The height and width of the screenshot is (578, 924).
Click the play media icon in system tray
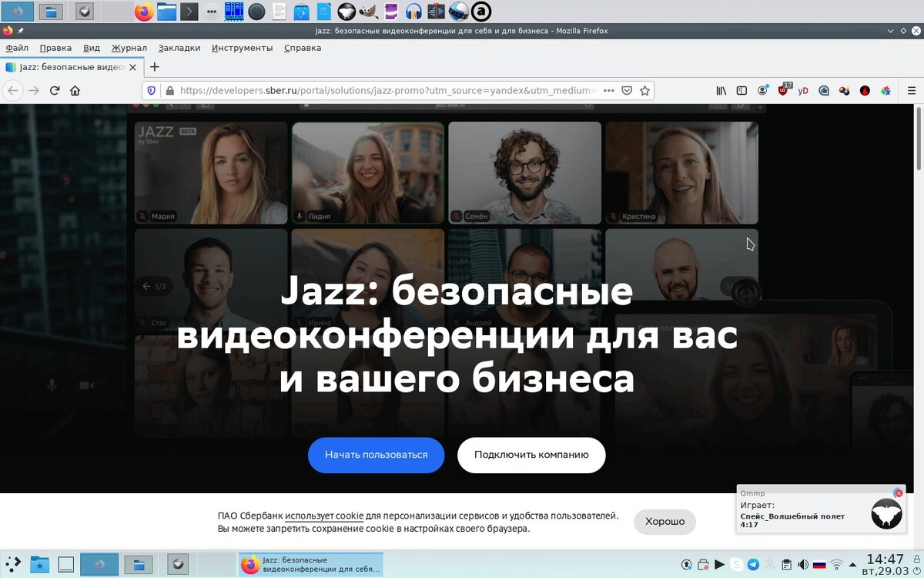(719, 564)
